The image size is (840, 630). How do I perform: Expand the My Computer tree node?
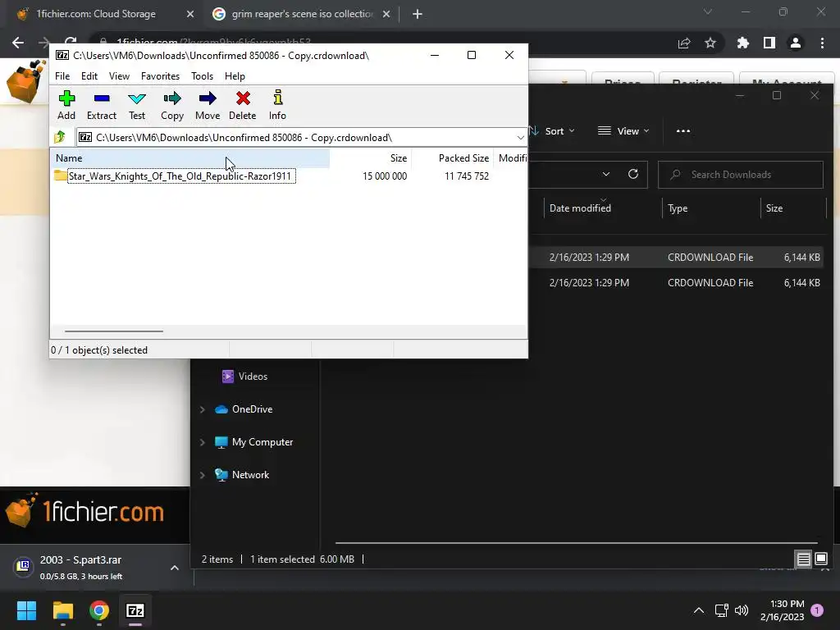point(203,442)
